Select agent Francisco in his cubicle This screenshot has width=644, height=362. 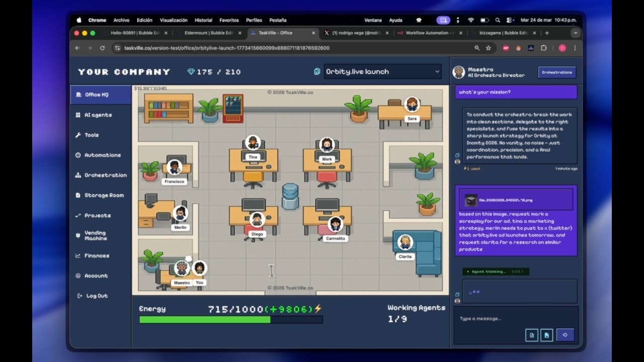174,167
